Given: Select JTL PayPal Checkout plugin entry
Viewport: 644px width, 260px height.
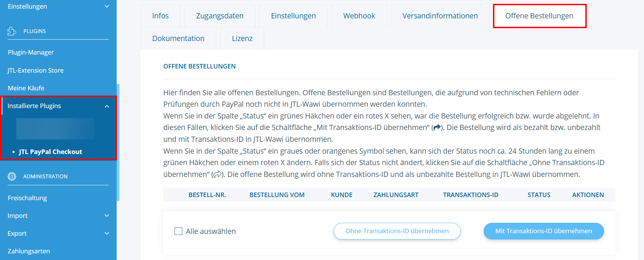Looking at the screenshot, I should (x=50, y=152).
